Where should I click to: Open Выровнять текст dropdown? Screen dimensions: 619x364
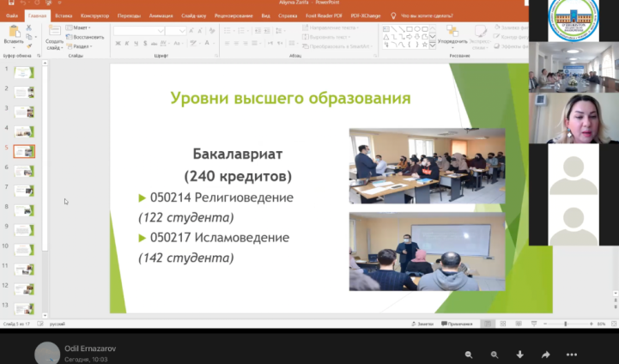pyautogui.click(x=326, y=37)
